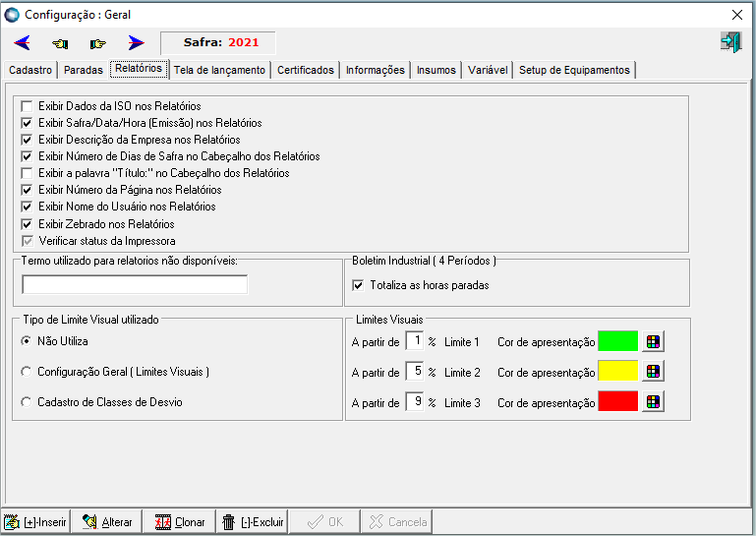Close the Configuração : Geral window
Screen dimensions: 756x536
point(737,15)
